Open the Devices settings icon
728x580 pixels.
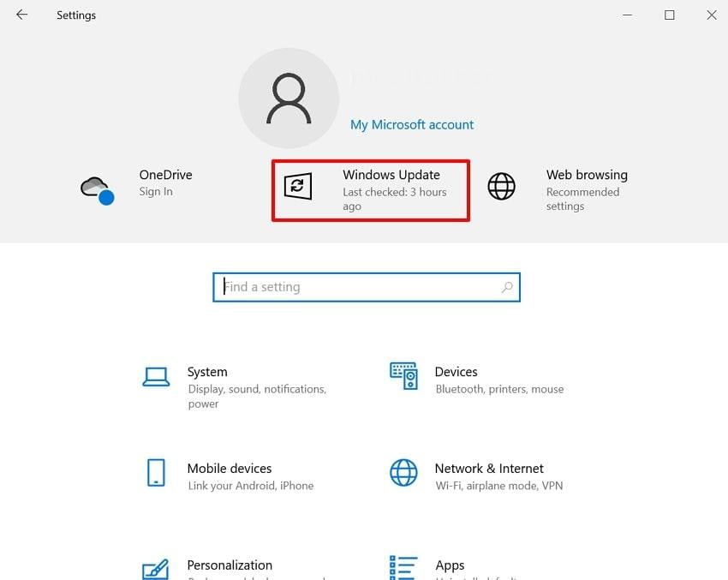coord(403,375)
